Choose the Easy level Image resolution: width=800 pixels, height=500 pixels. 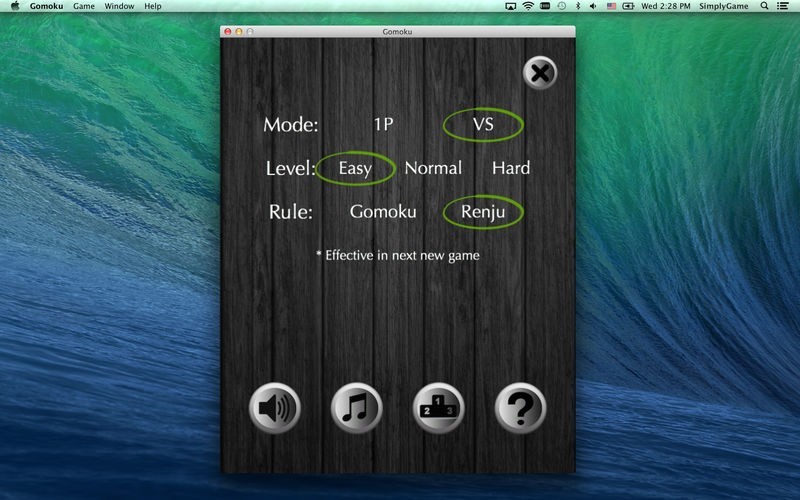click(355, 168)
